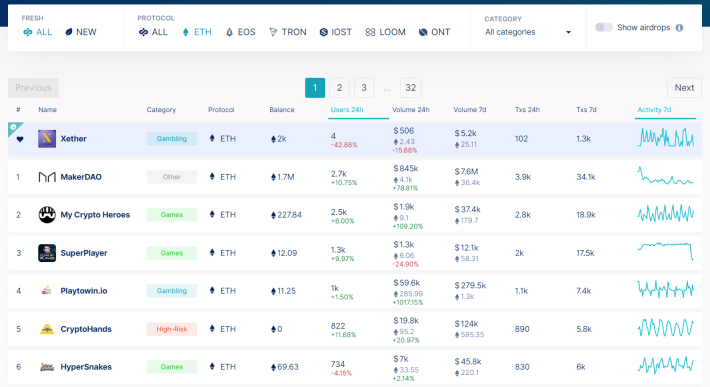Select the NEW fresh filter
This screenshot has width=710, height=387.
coord(81,32)
